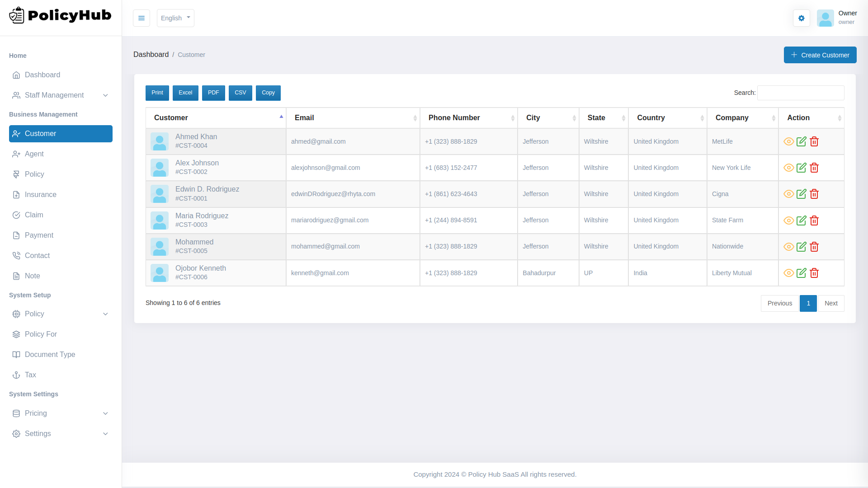Show Edwin D. Rodriguez's details with eye icon
This screenshot has width=868, height=488.
[788, 194]
